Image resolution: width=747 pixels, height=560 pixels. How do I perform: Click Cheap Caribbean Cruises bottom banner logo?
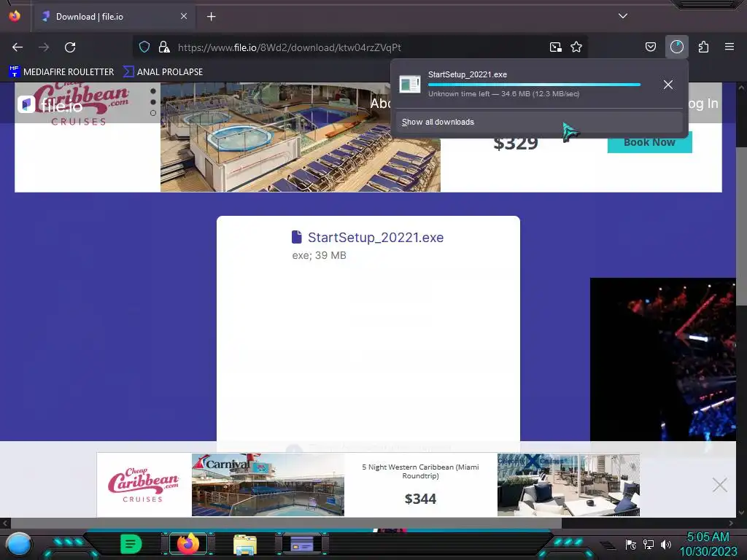point(143,485)
